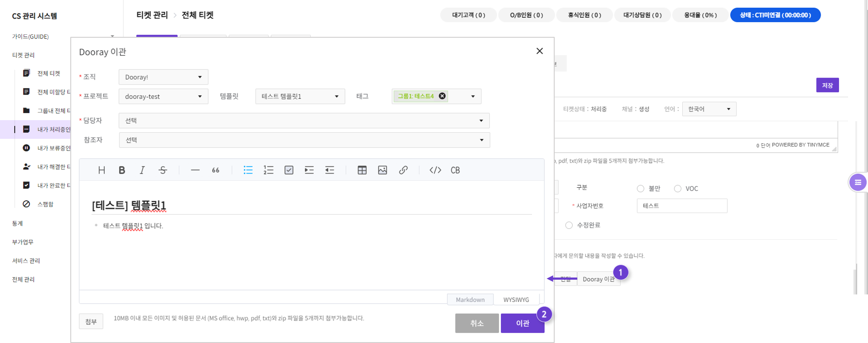
Task: Decrease indent in the editor
Action: coord(330,170)
